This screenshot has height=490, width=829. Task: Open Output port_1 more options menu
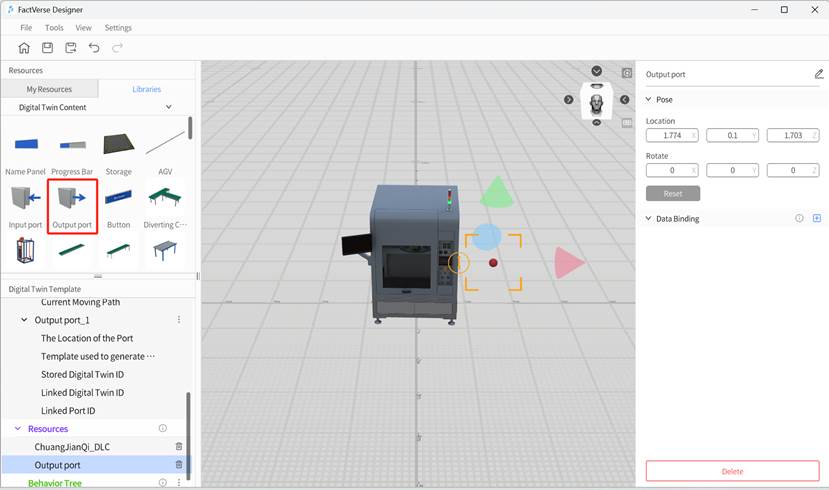point(179,320)
